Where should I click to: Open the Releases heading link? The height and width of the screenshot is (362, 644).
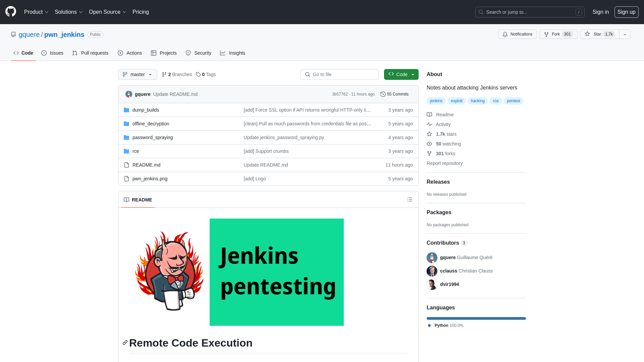tap(438, 182)
